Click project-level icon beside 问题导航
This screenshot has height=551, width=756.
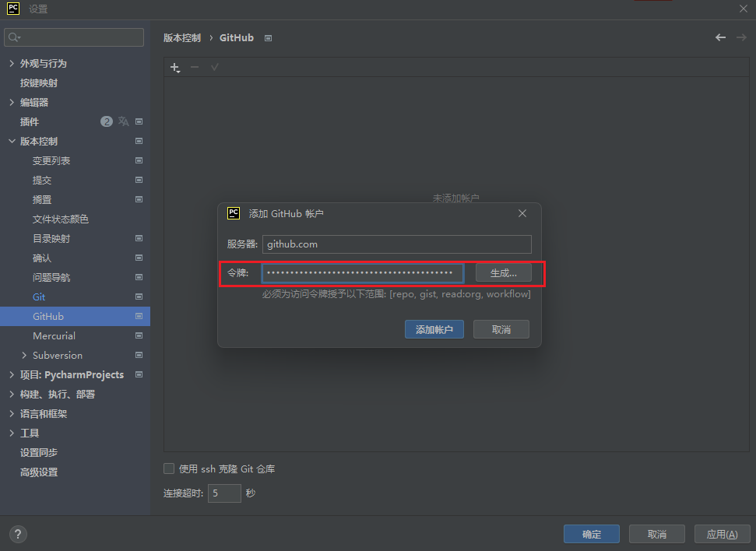coord(139,277)
